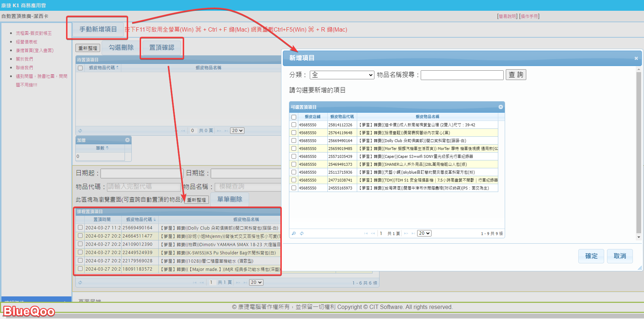644x319 pixels.
Task: Close the 新增項目 dialog with the X icon
Action: coord(636,58)
